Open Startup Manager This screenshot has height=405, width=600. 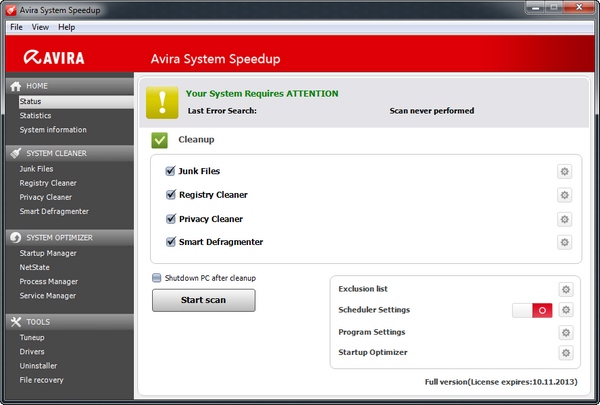click(x=48, y=253)
